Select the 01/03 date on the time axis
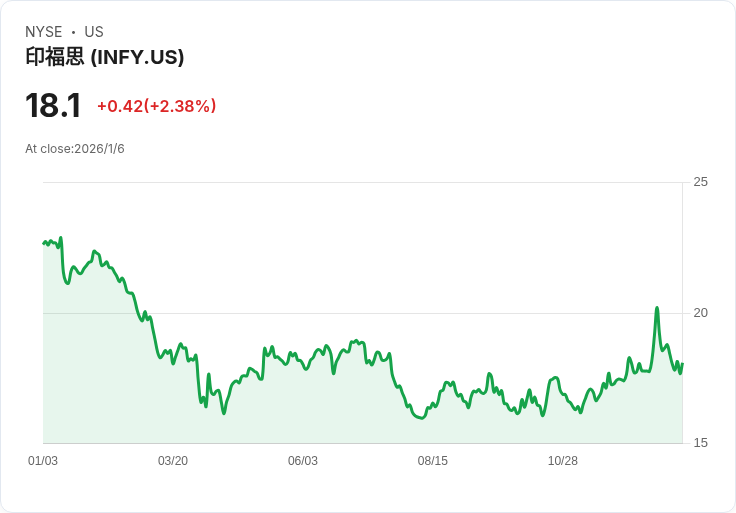 pos(43,461)
